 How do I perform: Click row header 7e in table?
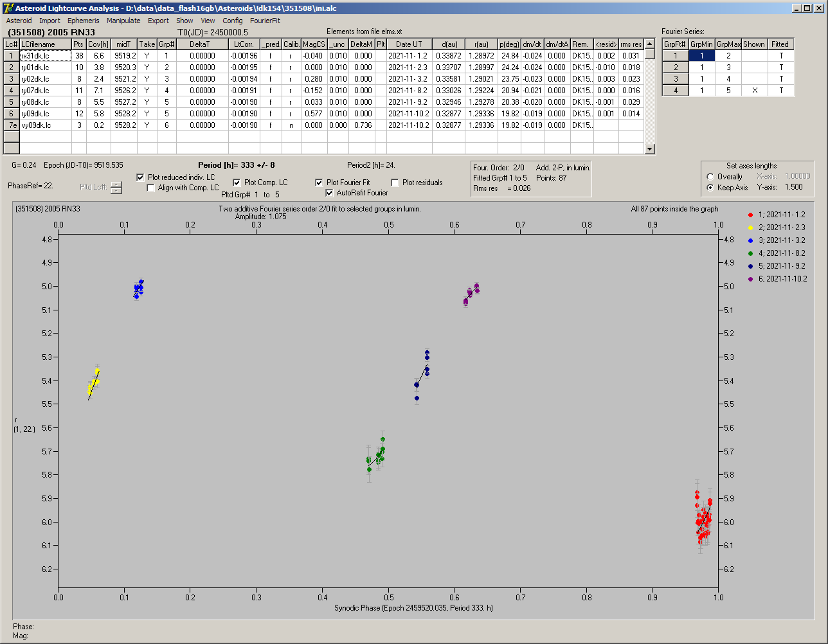(x=12, y=125)
